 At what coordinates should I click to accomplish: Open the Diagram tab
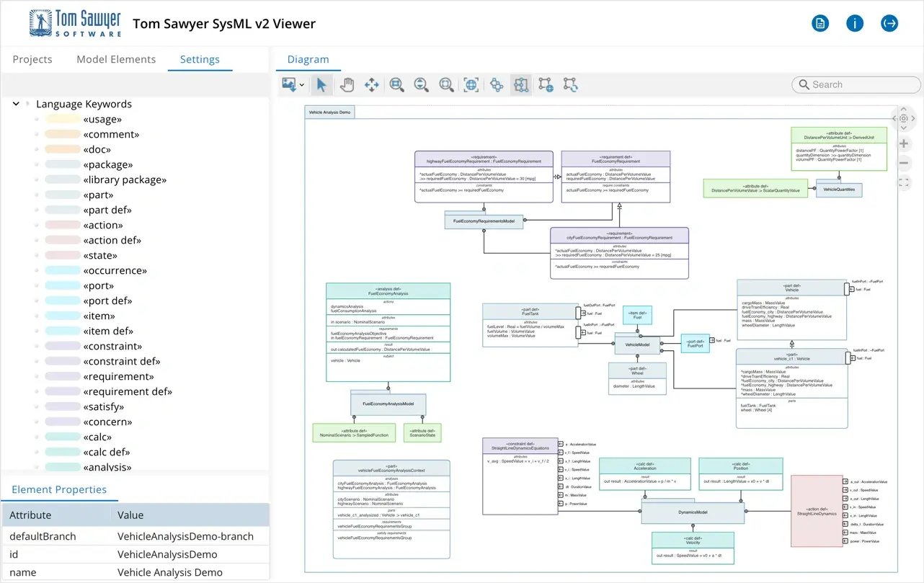308,59
